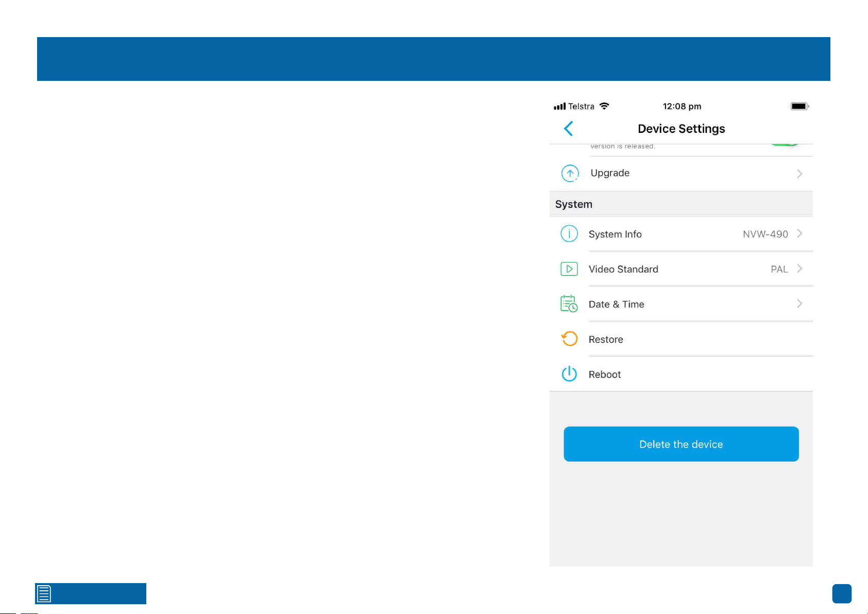This screenshot has width=868, height=614.
Task: Click the Video Standard play icon
Action: coord(569,269)
